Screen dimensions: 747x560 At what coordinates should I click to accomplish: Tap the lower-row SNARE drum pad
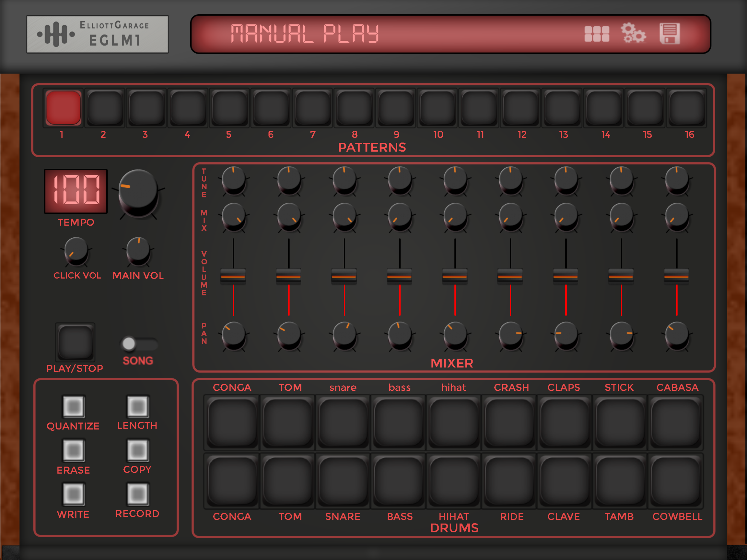(x=343, y=481)
